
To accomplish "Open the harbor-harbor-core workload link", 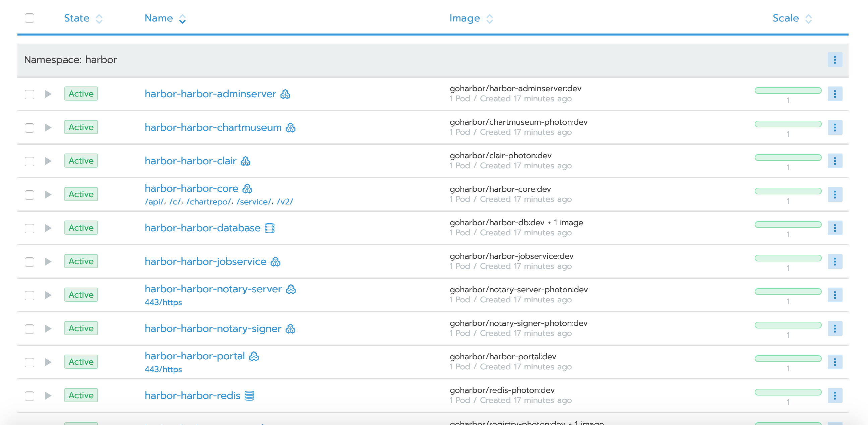I will click(x=191, y=188).
